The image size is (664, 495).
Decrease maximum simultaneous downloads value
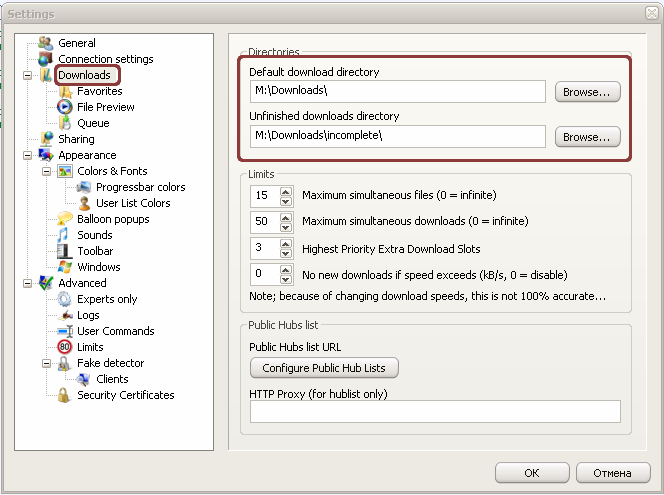click(286, 226)
